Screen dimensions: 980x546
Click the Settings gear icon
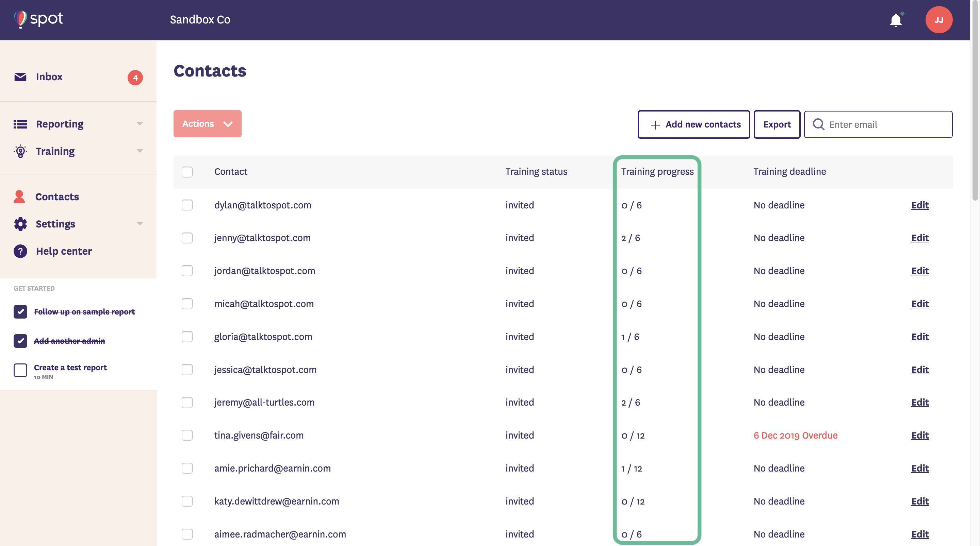click(x=20, y=224)
